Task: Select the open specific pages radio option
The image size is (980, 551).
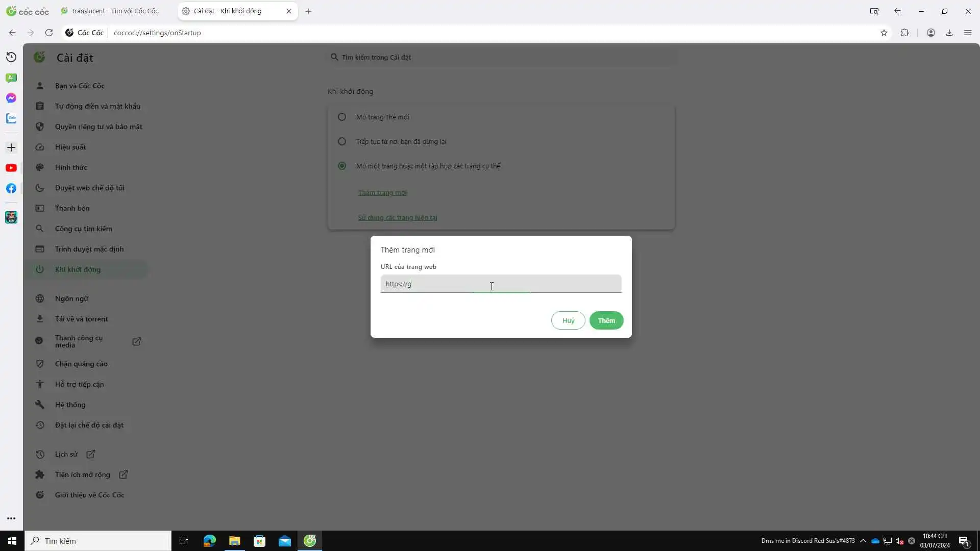Action: (342, 166)
